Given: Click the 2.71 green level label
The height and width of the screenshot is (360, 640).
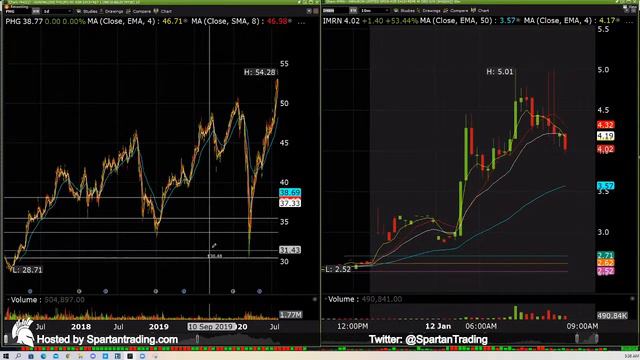Looking at the screenshot, I should click(605, 256).
